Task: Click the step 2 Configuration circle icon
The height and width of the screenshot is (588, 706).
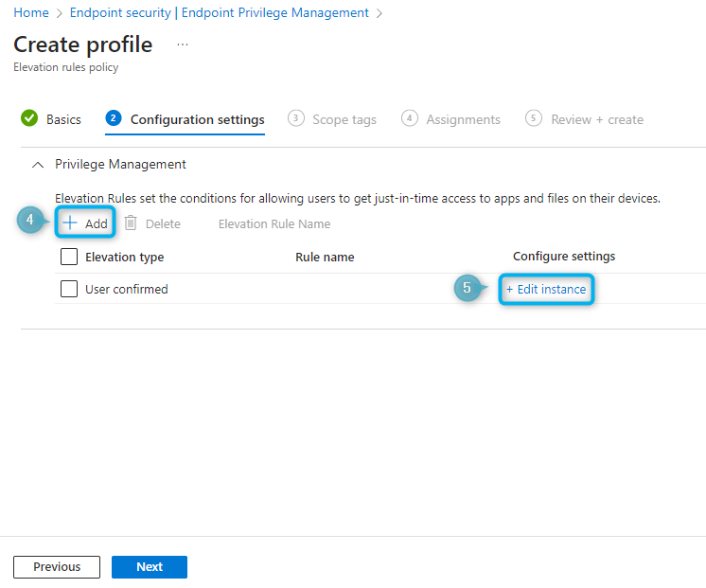Action: (x=115, y=118)
